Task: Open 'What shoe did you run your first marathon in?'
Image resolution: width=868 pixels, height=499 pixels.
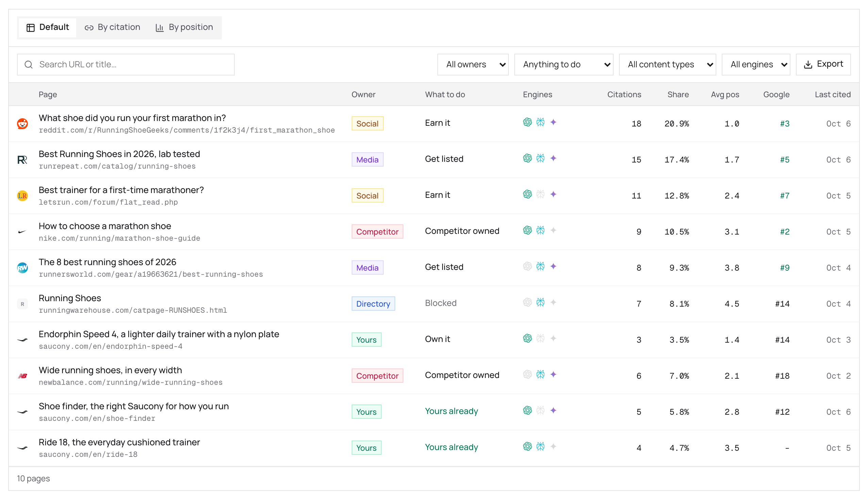Action: click(x=132, y=118)
